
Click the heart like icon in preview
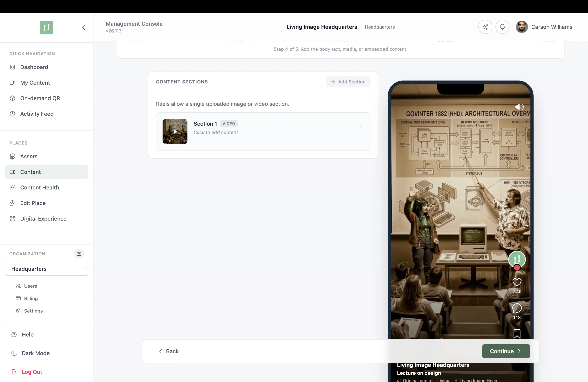[517, 282]
